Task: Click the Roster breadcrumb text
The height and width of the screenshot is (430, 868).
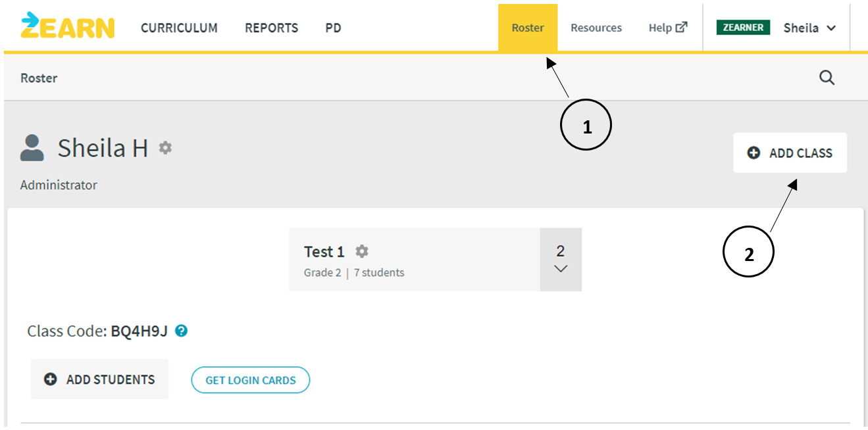Action: (39, 78)
